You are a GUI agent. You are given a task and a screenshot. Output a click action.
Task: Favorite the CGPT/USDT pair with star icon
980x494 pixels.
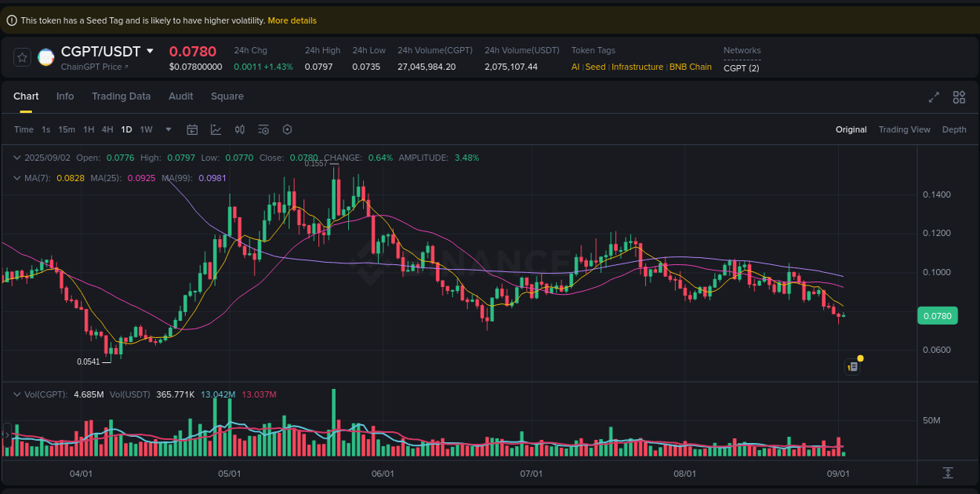click(x=21, y=56)
